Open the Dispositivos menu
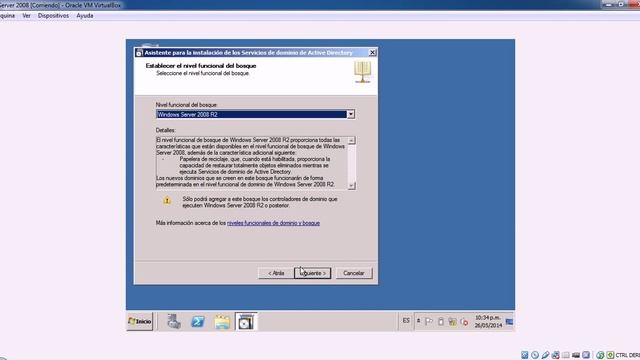The image size is (640, 360). 53,16
